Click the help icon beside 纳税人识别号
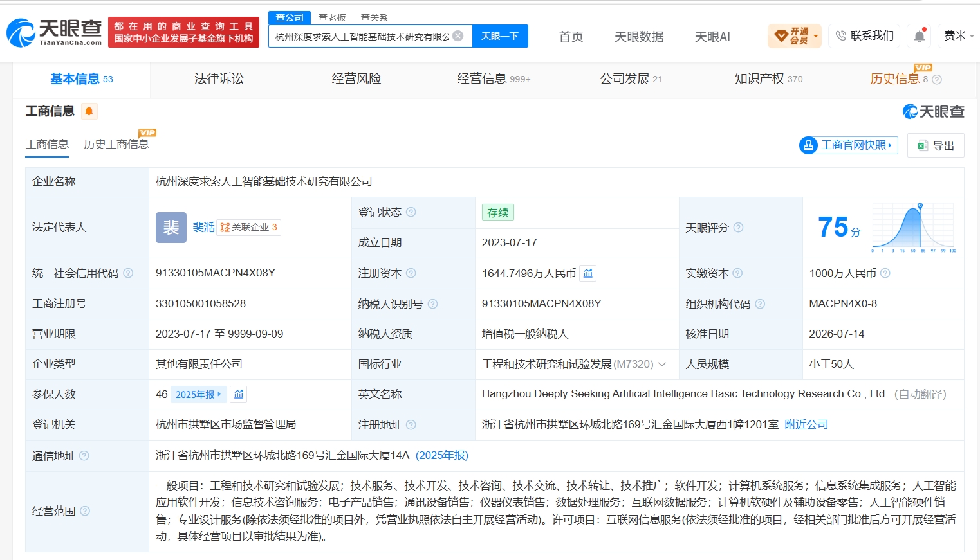Viewport: 980px width, 560px height. [x=433, y=303]
